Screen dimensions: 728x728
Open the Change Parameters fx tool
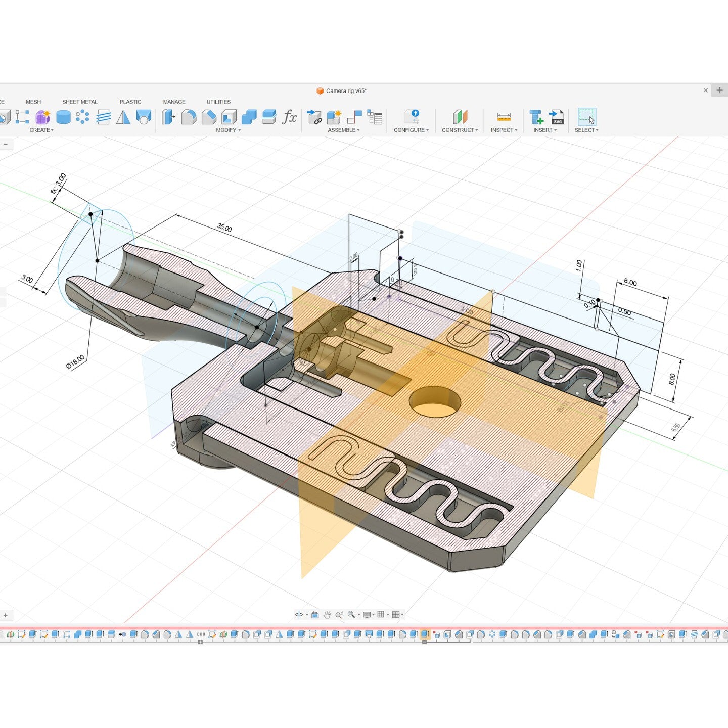point(291,118)
